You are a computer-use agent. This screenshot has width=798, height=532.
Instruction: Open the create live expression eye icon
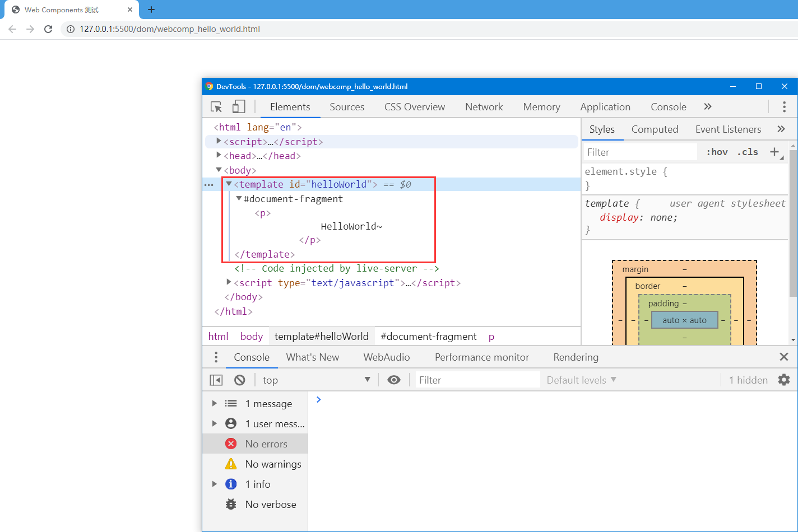[x=394, y=380]
